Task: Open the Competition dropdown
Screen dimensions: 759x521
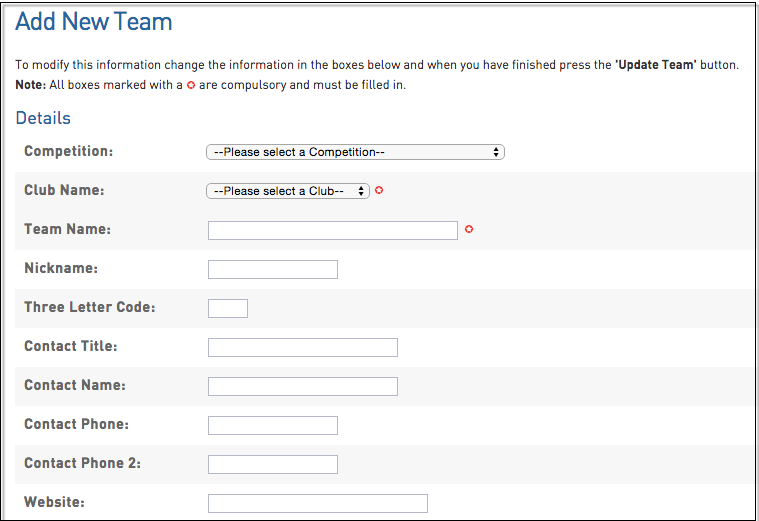Action: (355, 152)
